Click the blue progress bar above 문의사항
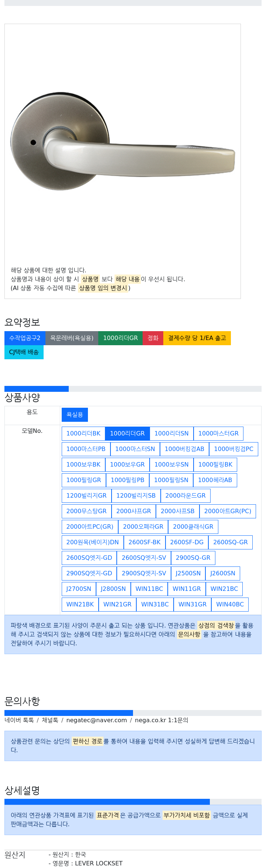The width and height of the screenshot is (266, 868). coord(69,713)
